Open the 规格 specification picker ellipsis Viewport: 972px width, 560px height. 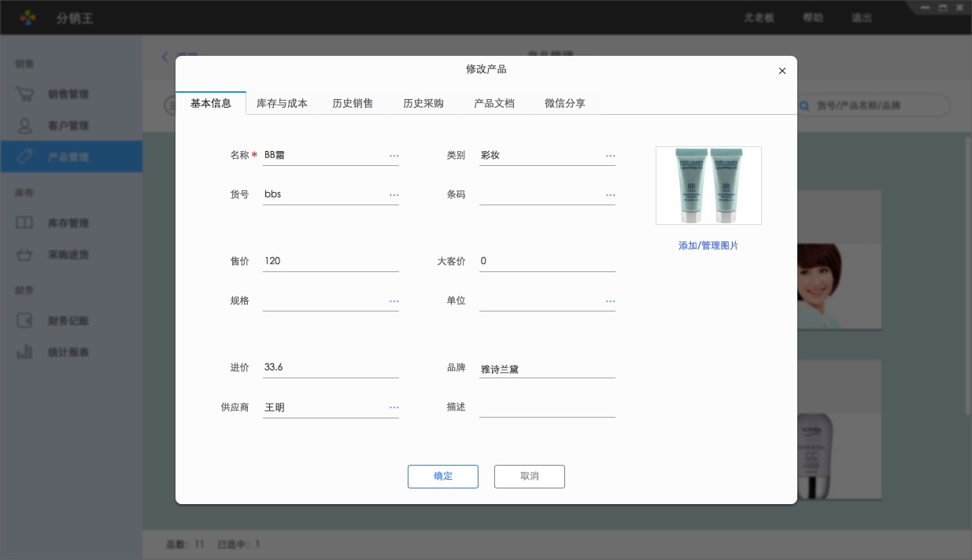tap(394, 301)
